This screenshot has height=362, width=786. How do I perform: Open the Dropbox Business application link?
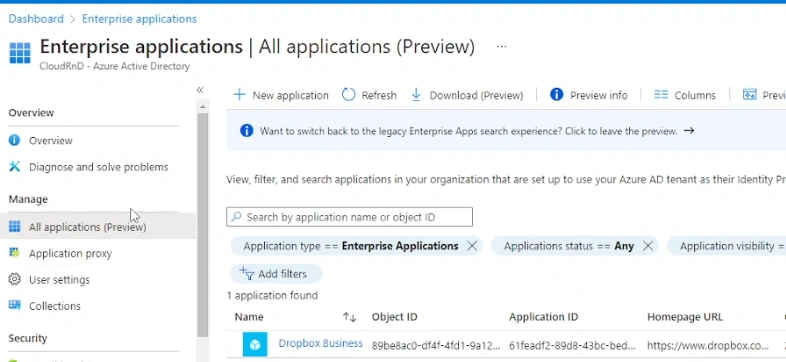point(320,343)
